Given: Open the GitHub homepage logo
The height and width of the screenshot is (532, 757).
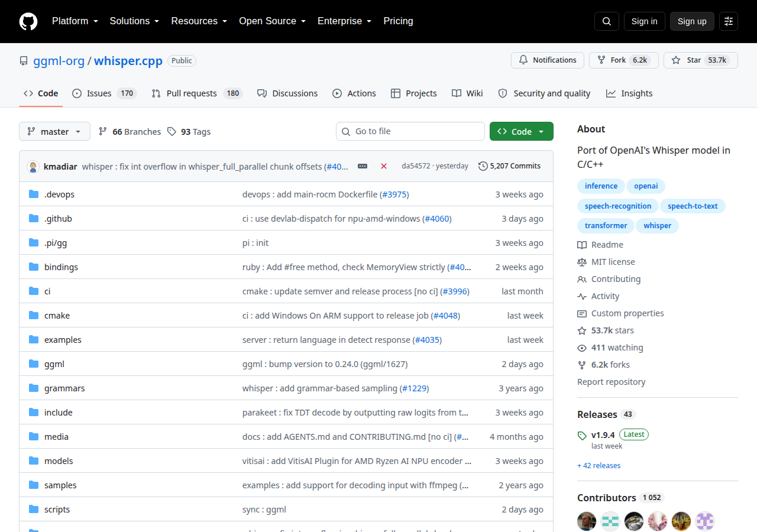Looking at the screenshot, I should [x=28, y=21].
